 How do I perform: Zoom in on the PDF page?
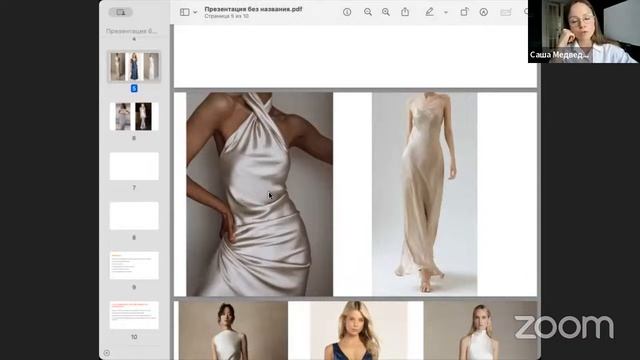[386, 12]
